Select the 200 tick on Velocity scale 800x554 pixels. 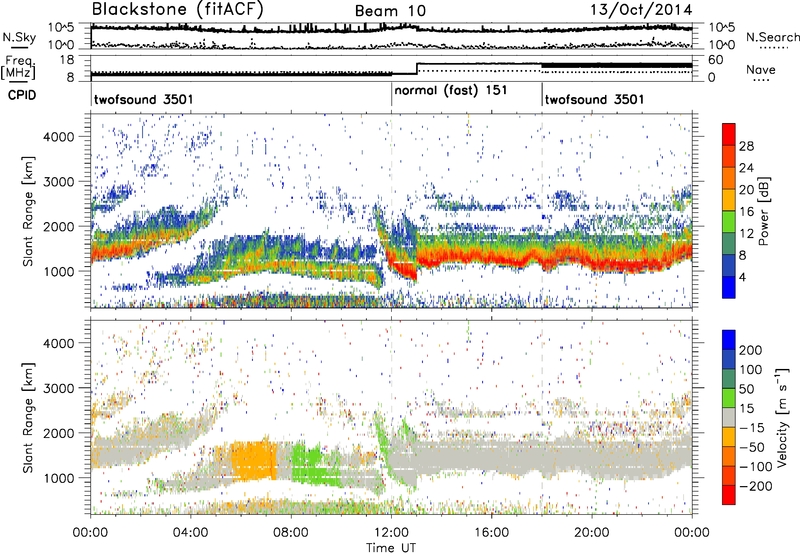tap(751, 350)
